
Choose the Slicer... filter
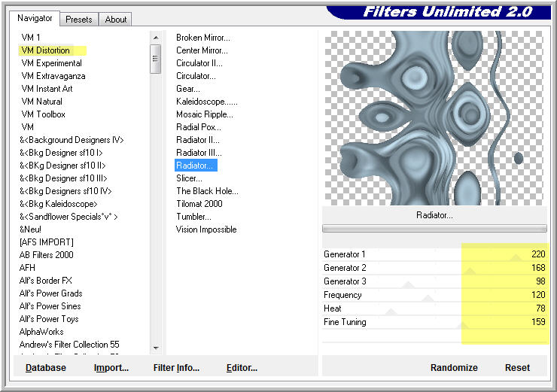(189, 178)
